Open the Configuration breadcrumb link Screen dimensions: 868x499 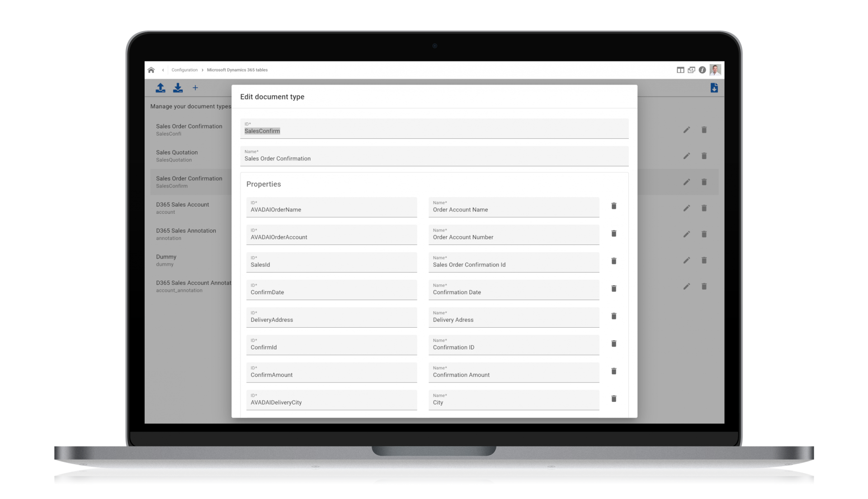pos(184,70)
